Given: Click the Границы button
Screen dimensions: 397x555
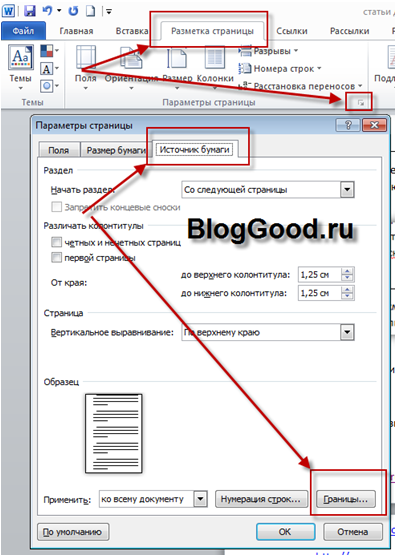Looking at the screenshot, I should click(x=346, y=499).
